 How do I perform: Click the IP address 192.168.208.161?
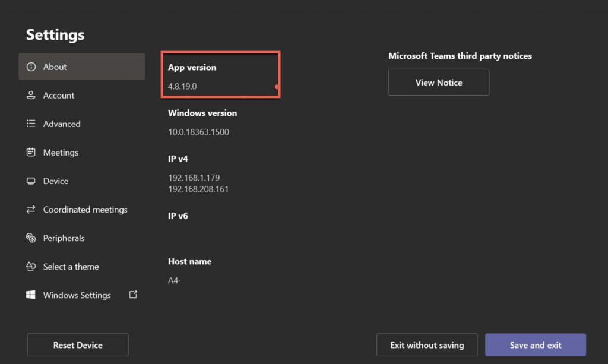coord(198,189)
